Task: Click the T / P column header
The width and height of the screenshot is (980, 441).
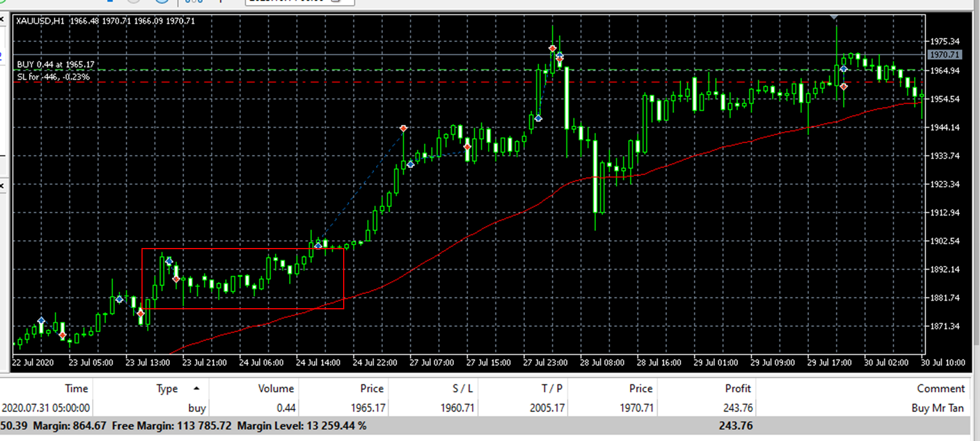Action: click(552, 388)
